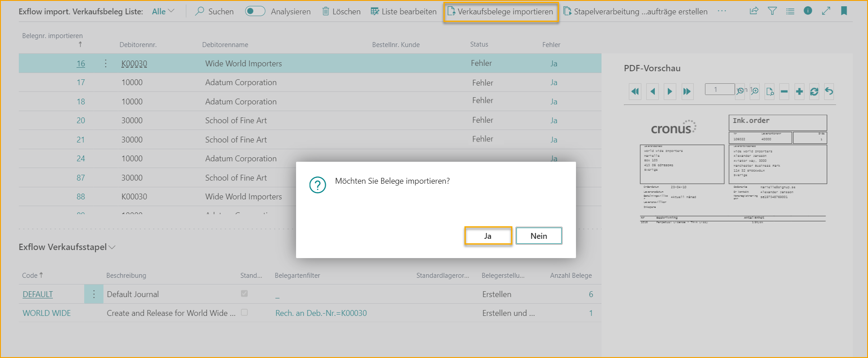Viewport: 868px width, 358px height.
Task: Toggle the FactBox info icon
Action: (808, 11)
